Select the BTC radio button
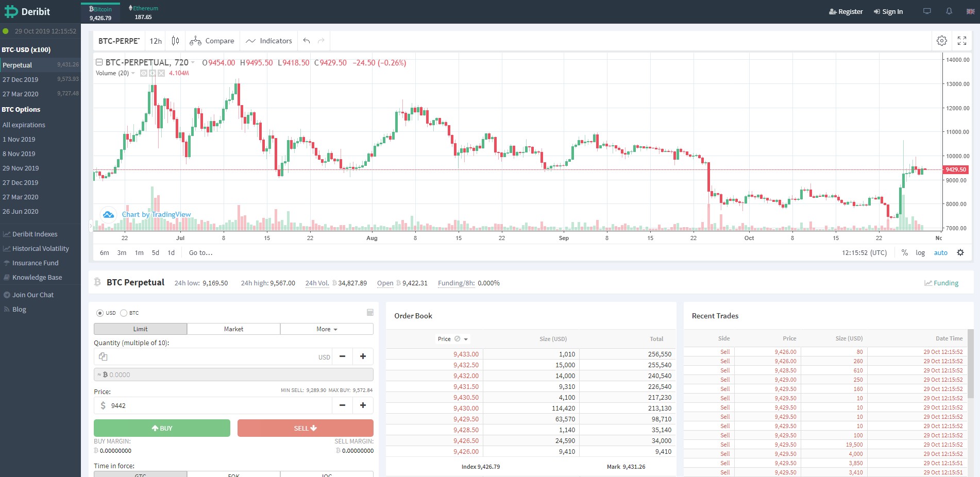Image resolution: width=980 pixels, height=477 pixels. tap(124, 313)
